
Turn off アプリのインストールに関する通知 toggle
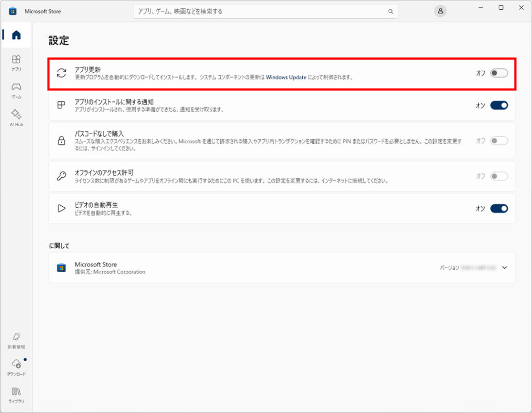[x=499, y=105]
